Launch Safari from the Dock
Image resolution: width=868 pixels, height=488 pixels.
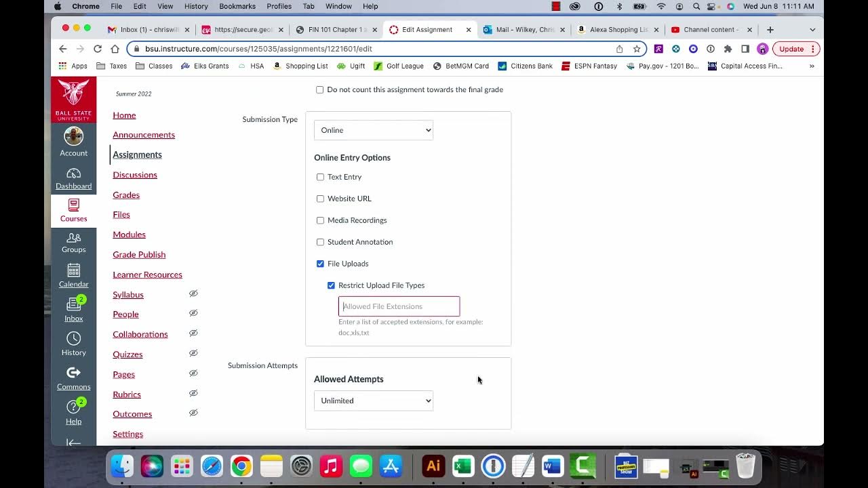(x=212, y=466)
